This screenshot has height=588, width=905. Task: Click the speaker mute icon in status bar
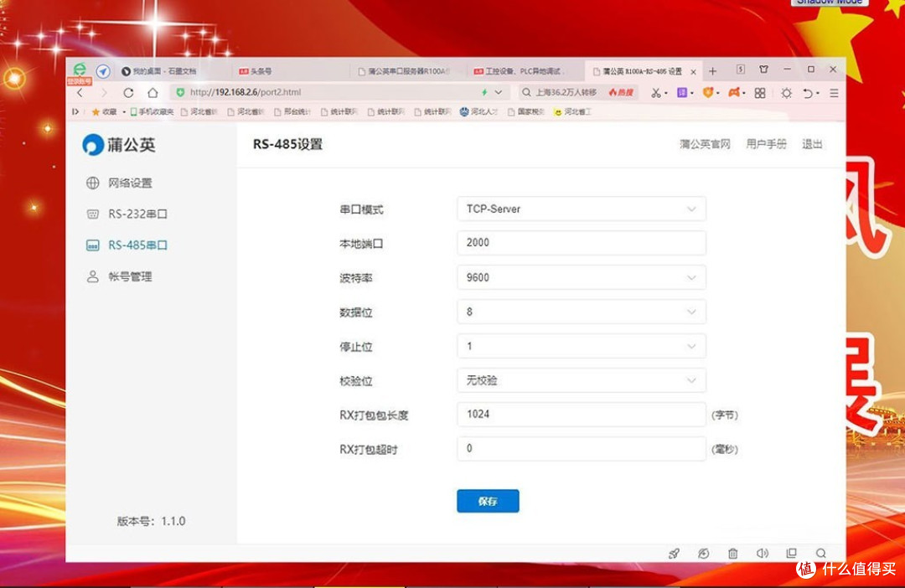762,554
